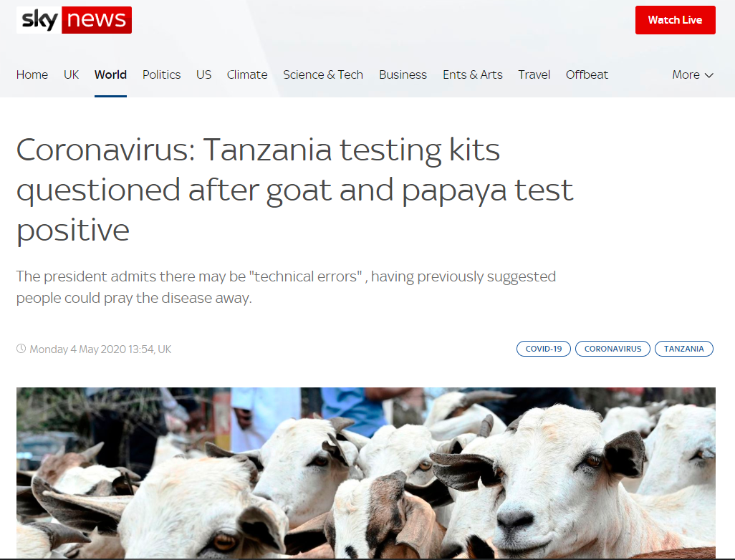Open the goats article image

366,473
